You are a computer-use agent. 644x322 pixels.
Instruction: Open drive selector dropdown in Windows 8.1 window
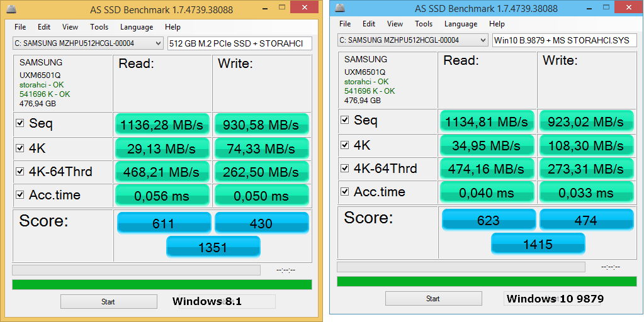[x=88, y=43]
